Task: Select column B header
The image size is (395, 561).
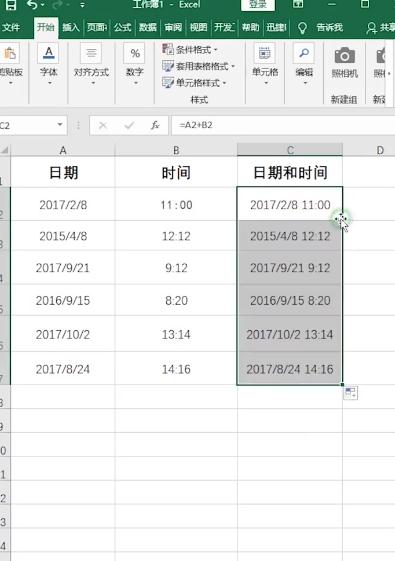Action: coord(176,150)
